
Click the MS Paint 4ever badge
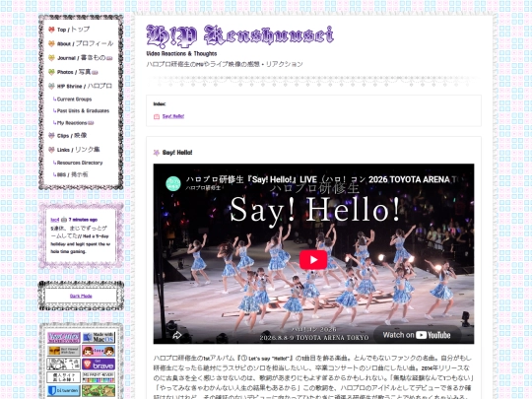[x=99, y=377]
